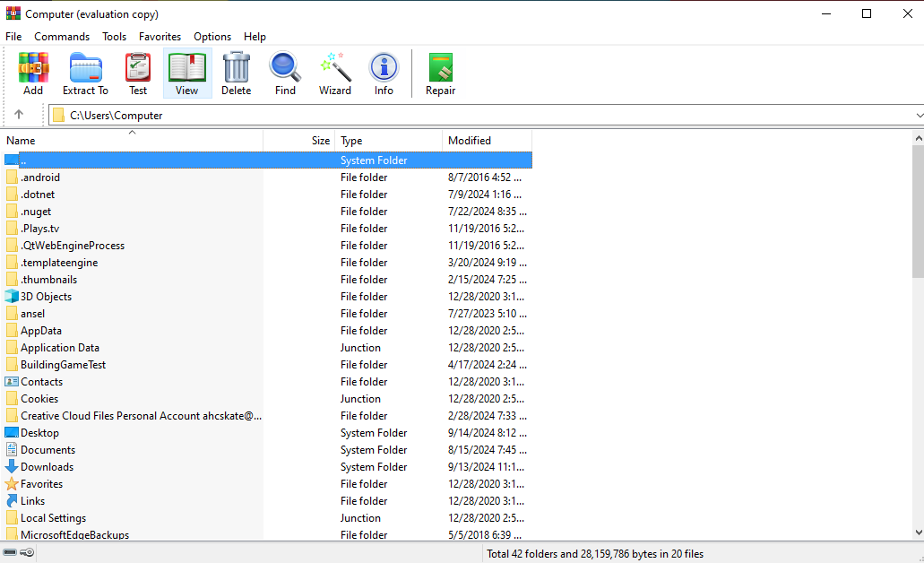
Task: Sort the list by the Name column
Action: (132, 141)
